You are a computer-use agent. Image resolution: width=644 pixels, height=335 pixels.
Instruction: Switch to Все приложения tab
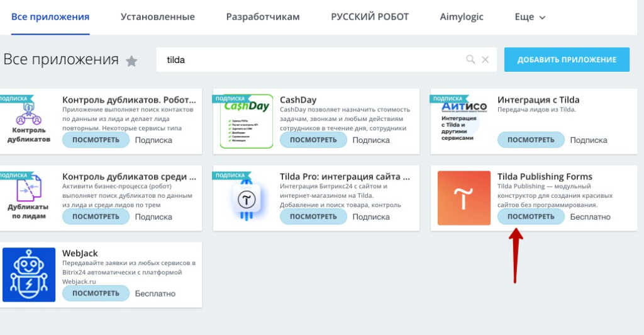[x=50, y=17]
